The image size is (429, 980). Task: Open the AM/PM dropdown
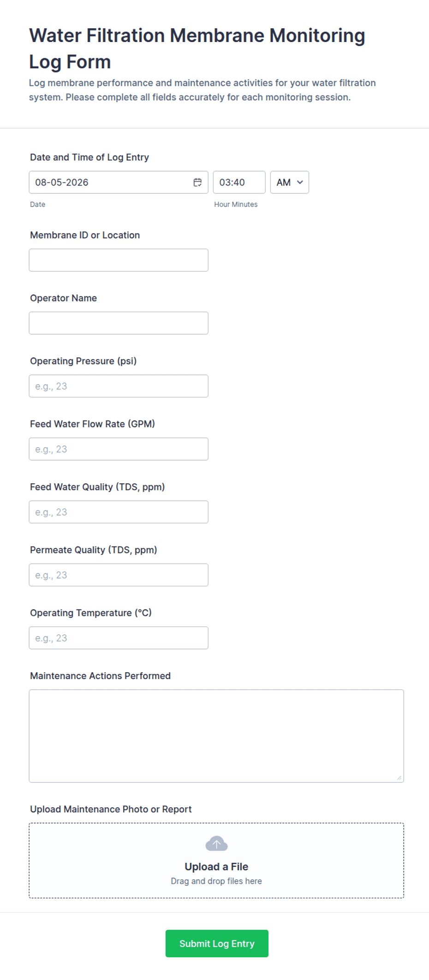pyautogui.click(x=289, y=182)
